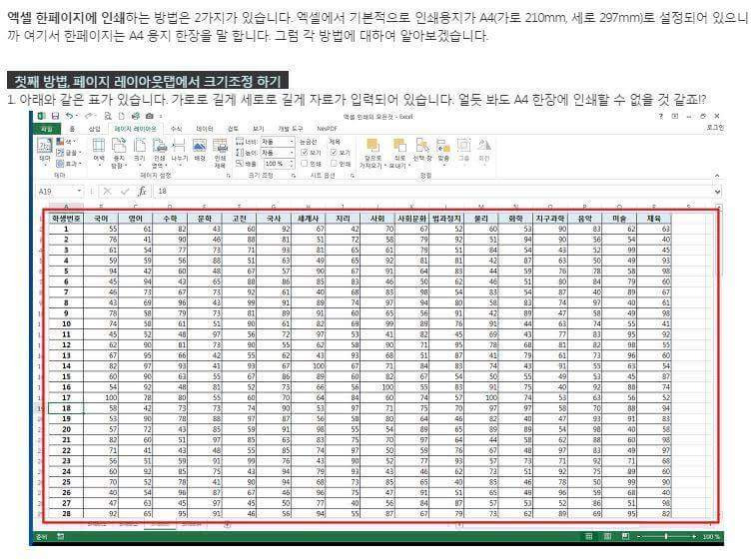
Task: Click the zoom in plus button
Action: tap(694, 536)
